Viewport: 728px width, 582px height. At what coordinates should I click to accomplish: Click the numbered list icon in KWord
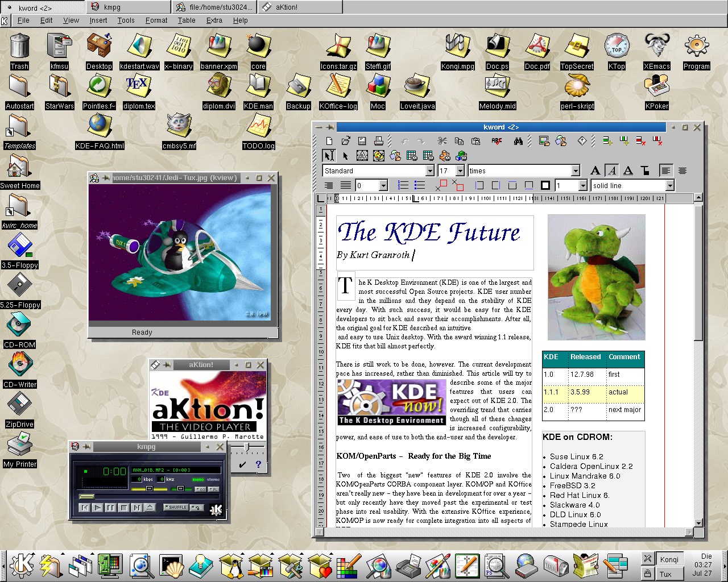coord(403,185)
